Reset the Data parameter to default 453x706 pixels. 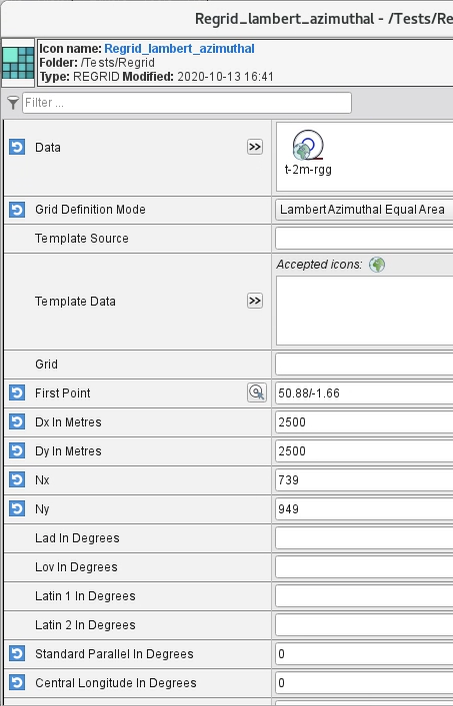(x=17, y=147)
